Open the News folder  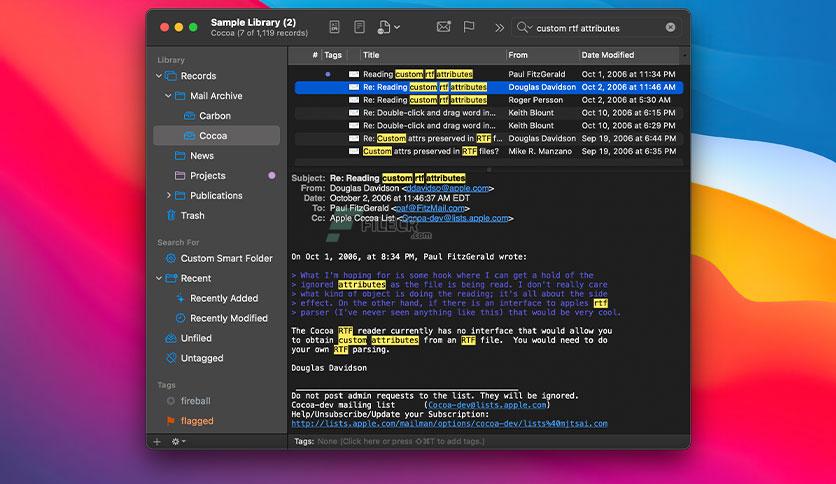pyautogui.click(x=202, y=156)
